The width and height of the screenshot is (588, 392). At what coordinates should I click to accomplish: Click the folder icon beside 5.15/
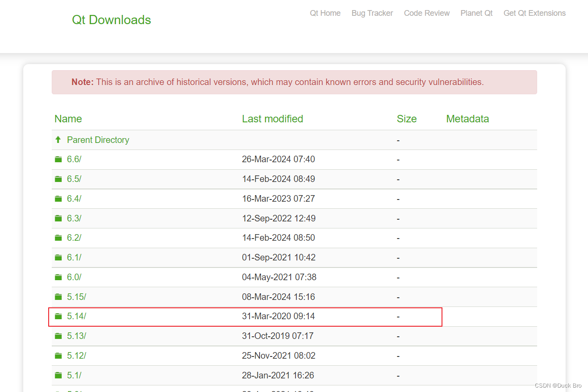pyautogui.click(x=58, y=297)
